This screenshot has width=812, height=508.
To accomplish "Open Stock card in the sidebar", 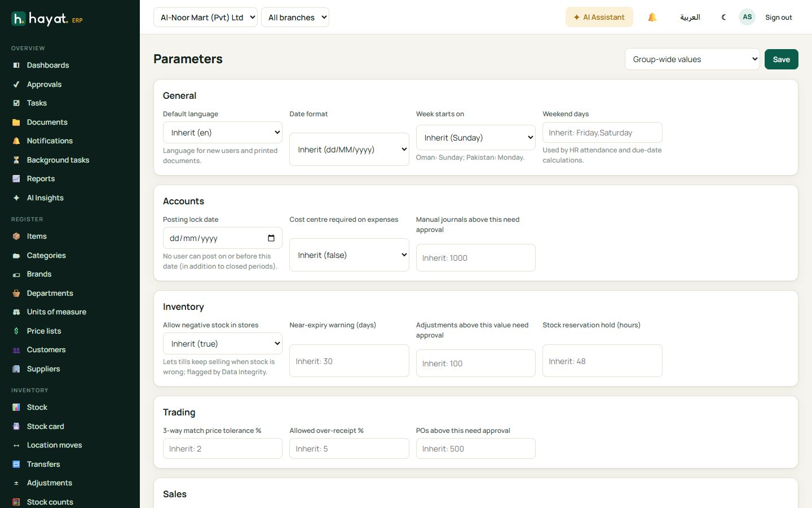I will [46, 426].
